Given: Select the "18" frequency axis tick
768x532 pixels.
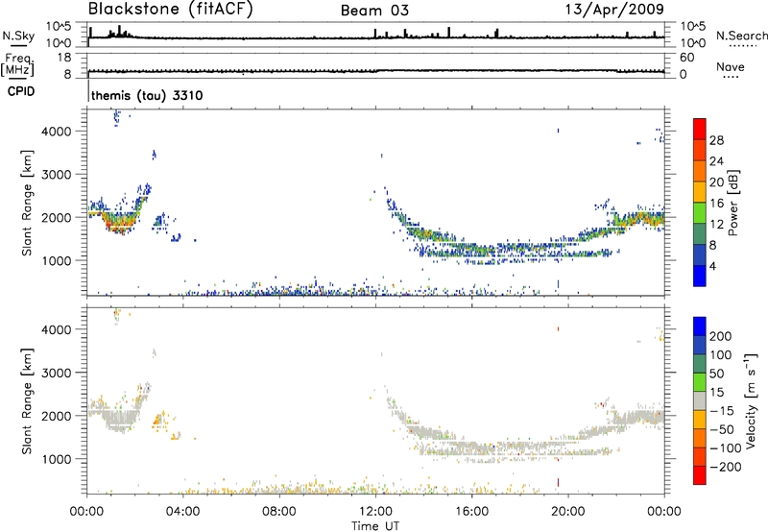Looking at the screenshot, I should [x=64, y=58].
